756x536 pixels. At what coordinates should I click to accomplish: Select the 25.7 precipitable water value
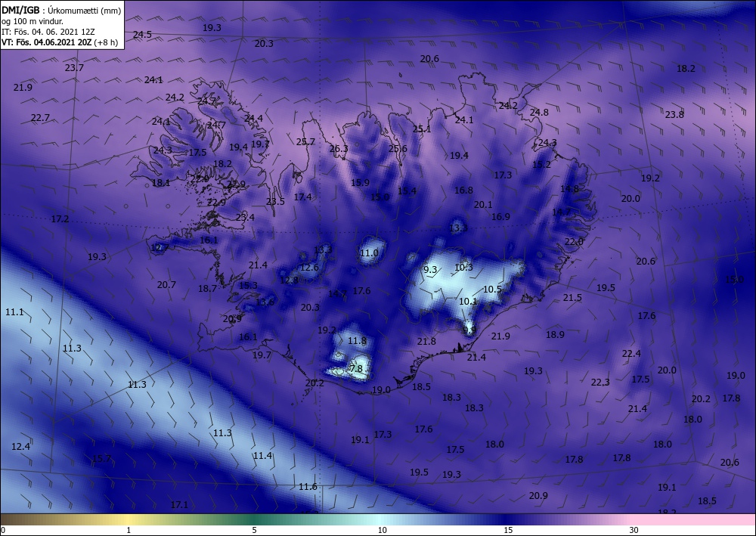[305, 141]
